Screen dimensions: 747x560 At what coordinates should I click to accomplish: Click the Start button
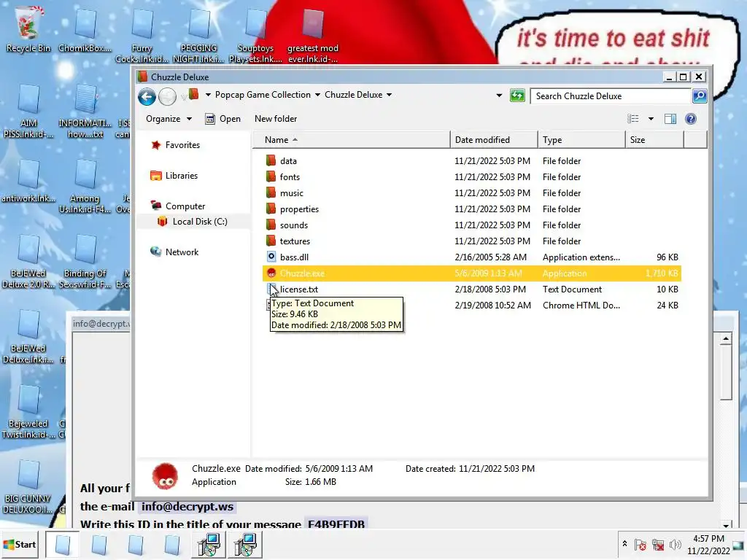tap(20, 544)
